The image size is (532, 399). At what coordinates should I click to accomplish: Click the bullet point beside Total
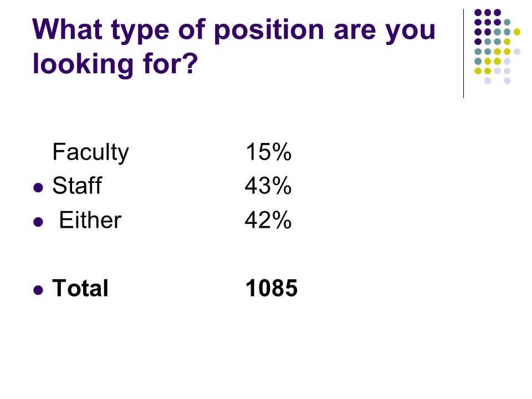pos(38,290)
